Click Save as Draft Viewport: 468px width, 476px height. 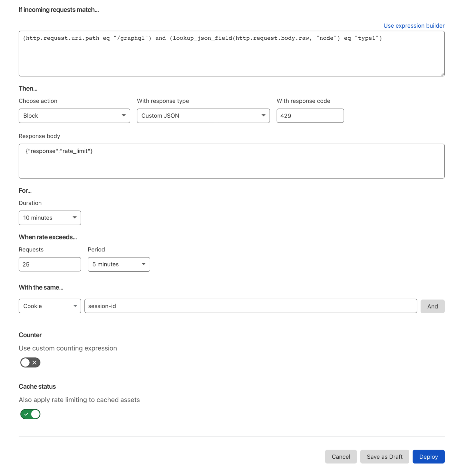tap(385, 457)
